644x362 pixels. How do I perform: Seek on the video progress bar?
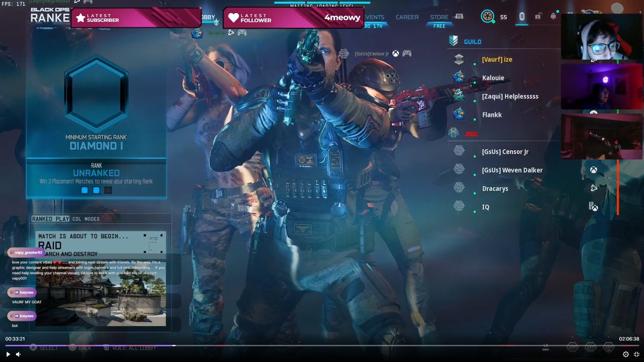(x=322, y=345)
